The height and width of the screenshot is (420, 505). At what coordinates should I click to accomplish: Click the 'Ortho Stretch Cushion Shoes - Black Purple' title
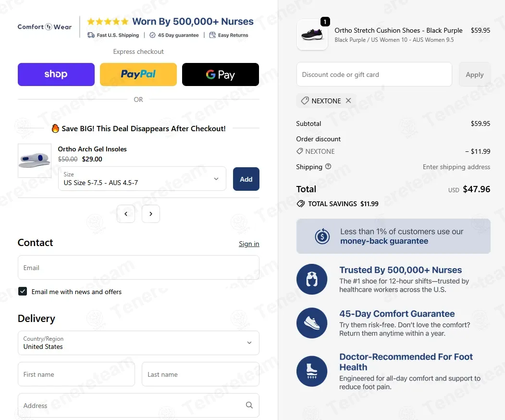[x=398, y=30]
